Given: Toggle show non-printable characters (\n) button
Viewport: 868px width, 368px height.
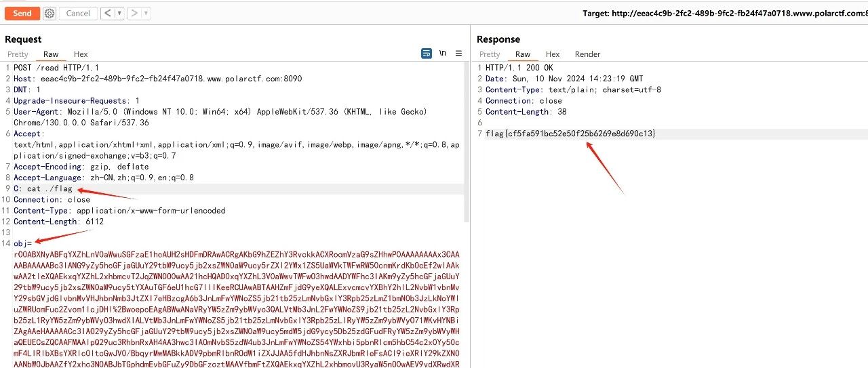Looking at the screenshot, I should (443, 54).
